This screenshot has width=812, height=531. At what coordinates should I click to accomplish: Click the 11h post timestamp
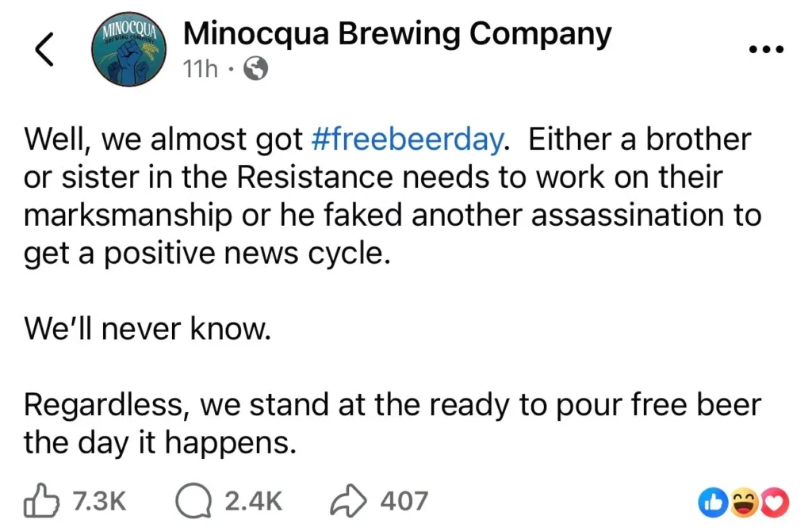coord(200,70)
